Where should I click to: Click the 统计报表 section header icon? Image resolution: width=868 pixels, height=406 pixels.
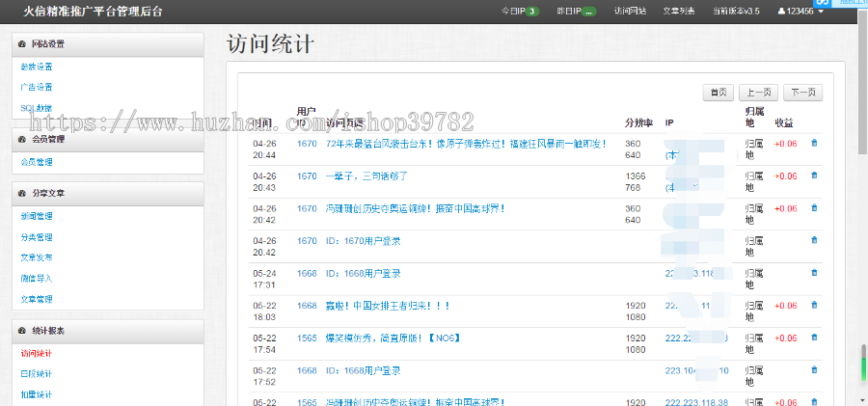coord(22,331)
